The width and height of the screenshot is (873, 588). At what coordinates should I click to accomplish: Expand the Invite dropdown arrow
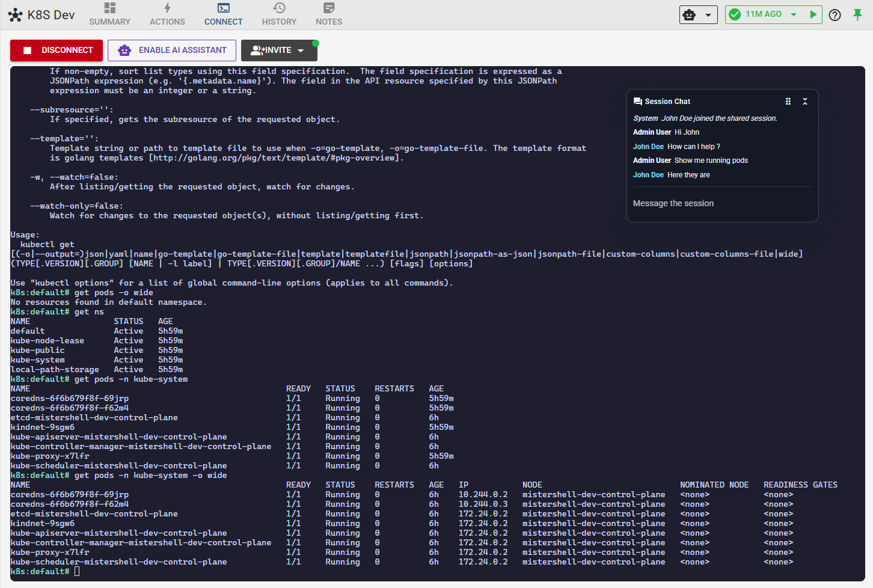pos(301,51)
